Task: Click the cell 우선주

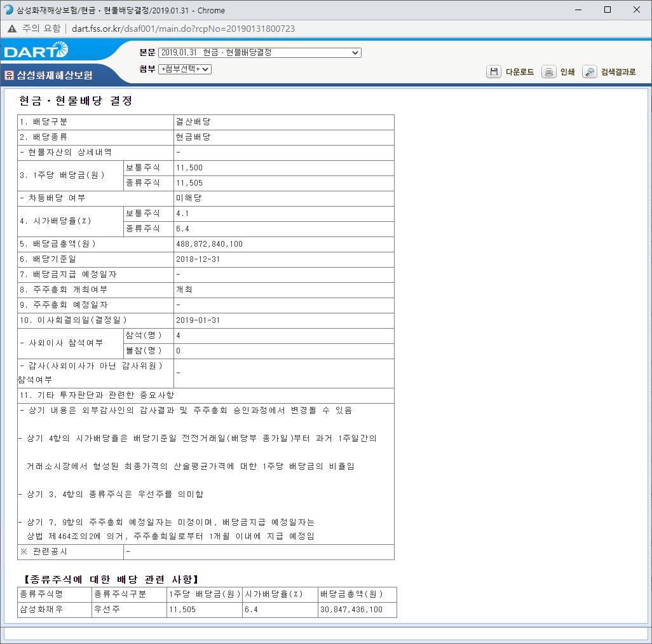Action: pos(107,610)
